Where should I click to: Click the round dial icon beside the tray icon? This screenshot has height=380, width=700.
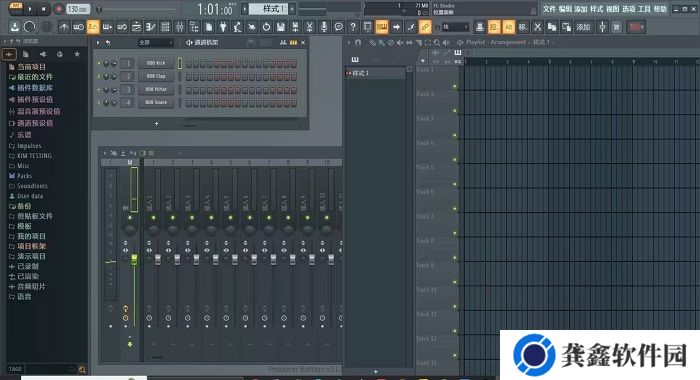click(29, 27)
